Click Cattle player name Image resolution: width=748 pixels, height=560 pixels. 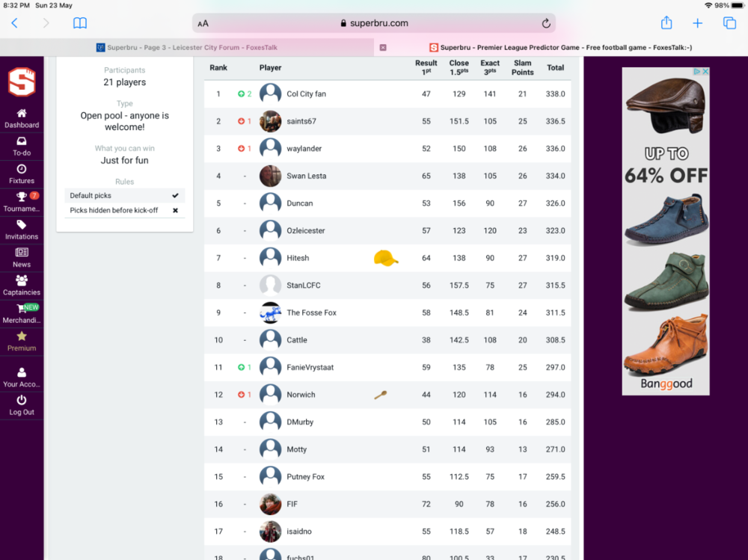click(x=297, y=340)
